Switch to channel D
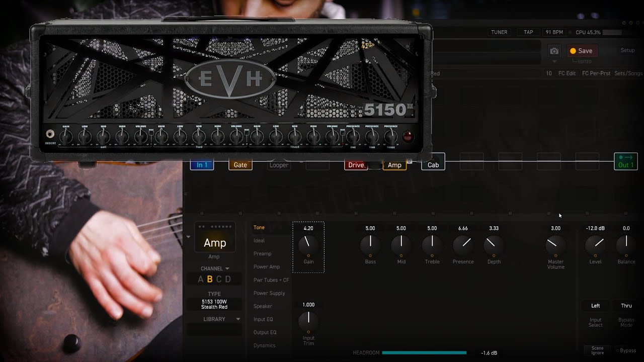Image resolution: width=644 pixels, height=362 pixels. pyautogui.click(x=228, y=280)
